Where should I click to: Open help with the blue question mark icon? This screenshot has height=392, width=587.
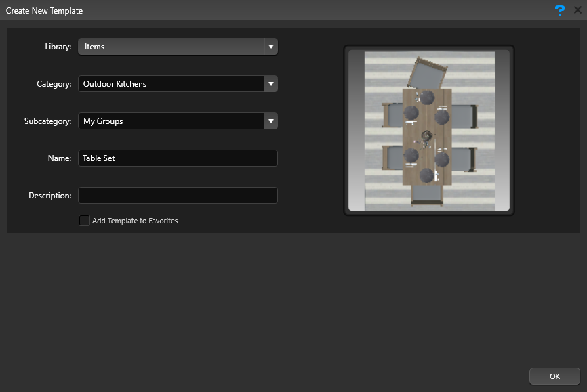[560, 10]
